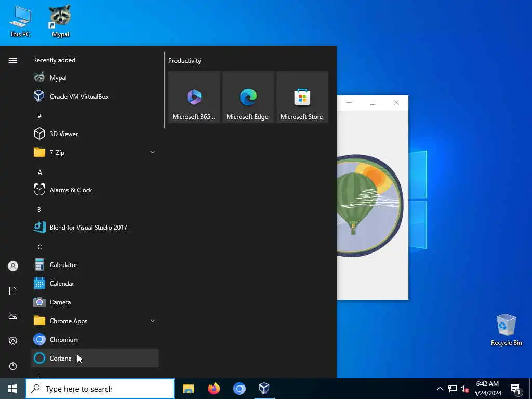
Task: Open File Explorer from taskbar
Action: (x=188, y=389)
